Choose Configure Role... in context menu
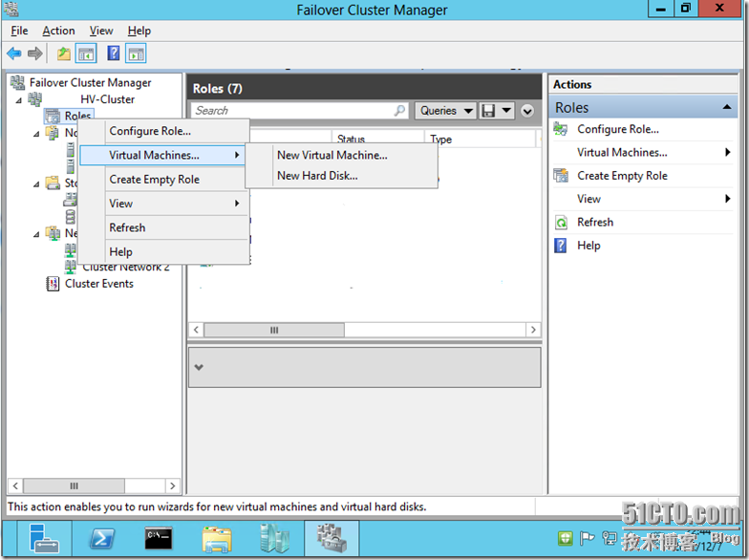Screen dimensions: 749x560 click(x=164, y=131)
